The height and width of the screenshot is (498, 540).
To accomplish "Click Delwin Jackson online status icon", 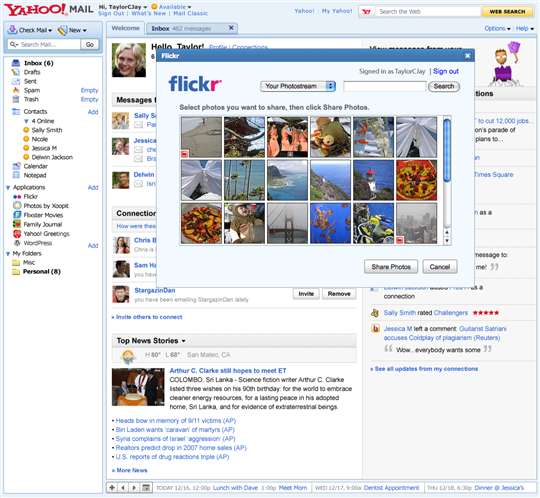I will click(26, 157).
